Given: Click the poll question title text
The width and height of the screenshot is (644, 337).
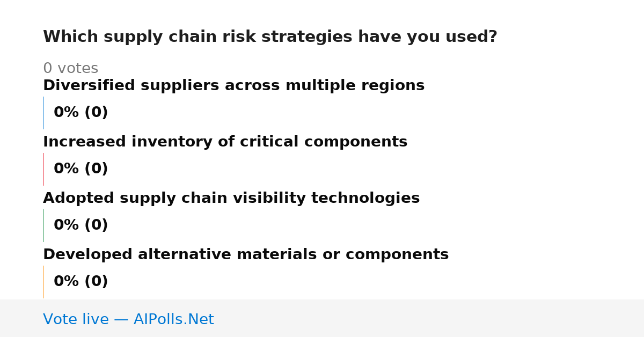Looking at the screenshot, I should (270, 37).
